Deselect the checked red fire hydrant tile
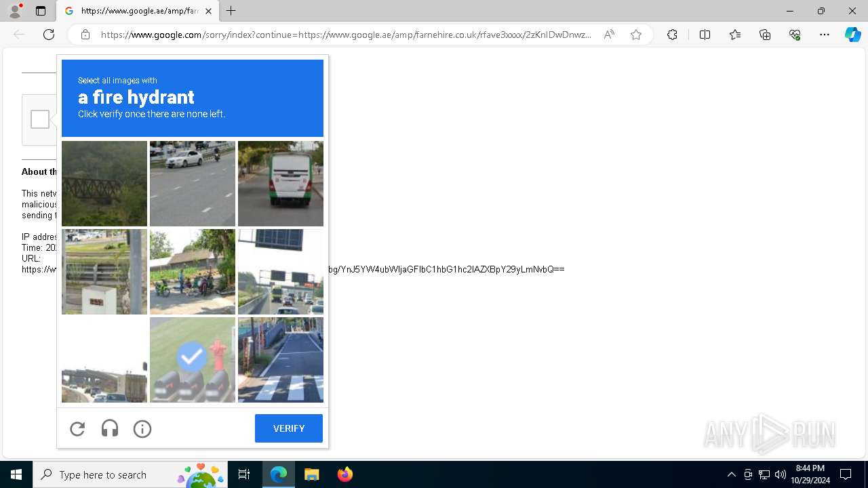 [x=193, y=360]
